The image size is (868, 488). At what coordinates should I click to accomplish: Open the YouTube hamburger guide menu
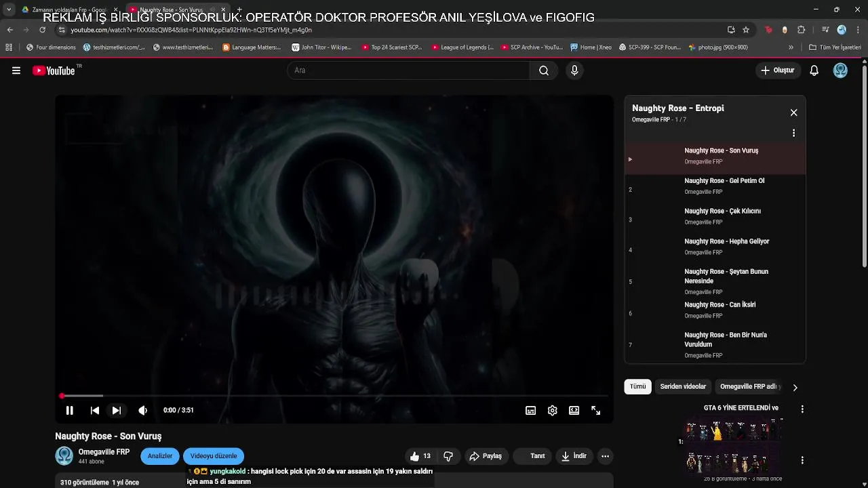pos(16,70)
